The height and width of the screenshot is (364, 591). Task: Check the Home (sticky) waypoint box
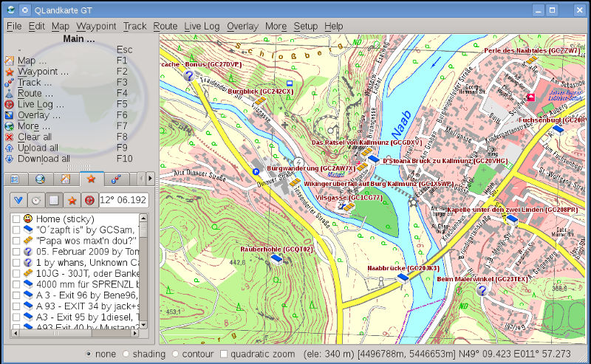(16, 219)
